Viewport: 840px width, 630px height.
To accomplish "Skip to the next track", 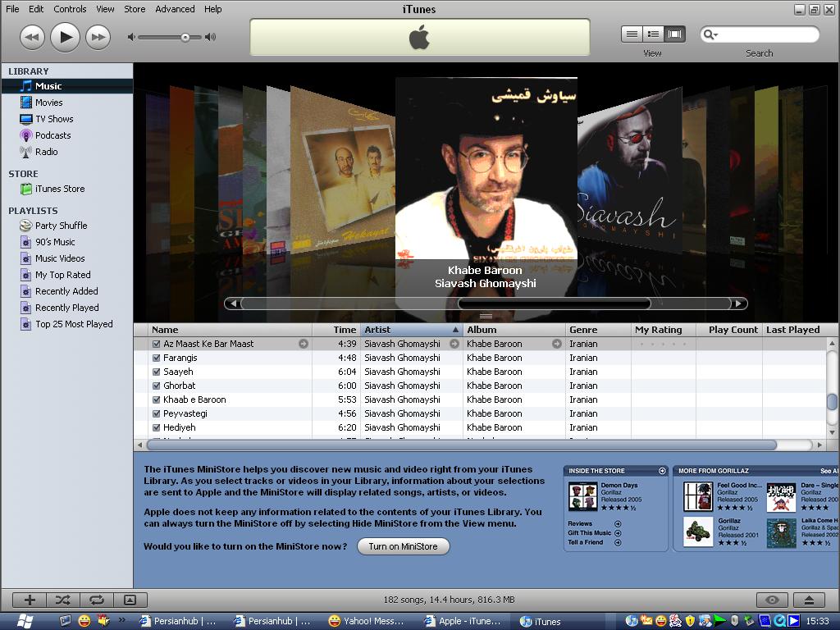I will [98, 36].
